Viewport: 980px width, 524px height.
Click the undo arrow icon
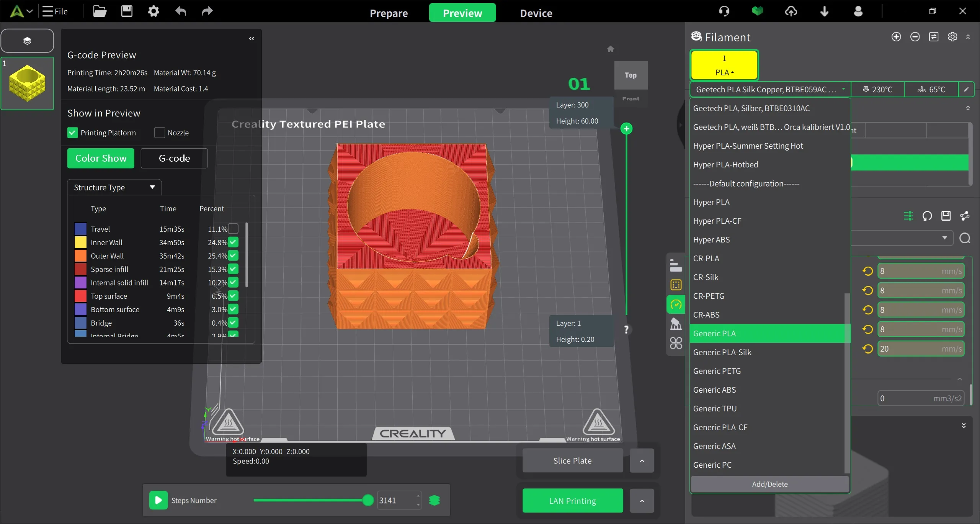click(181, 11)
